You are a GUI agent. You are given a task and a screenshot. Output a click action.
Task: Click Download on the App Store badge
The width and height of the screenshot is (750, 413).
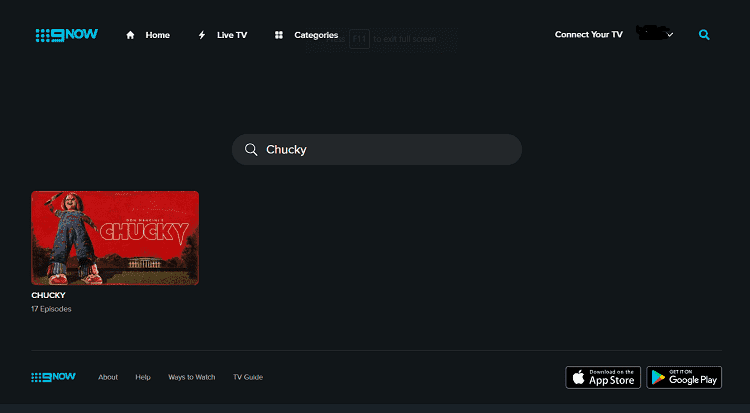click(x=603, y=377)
